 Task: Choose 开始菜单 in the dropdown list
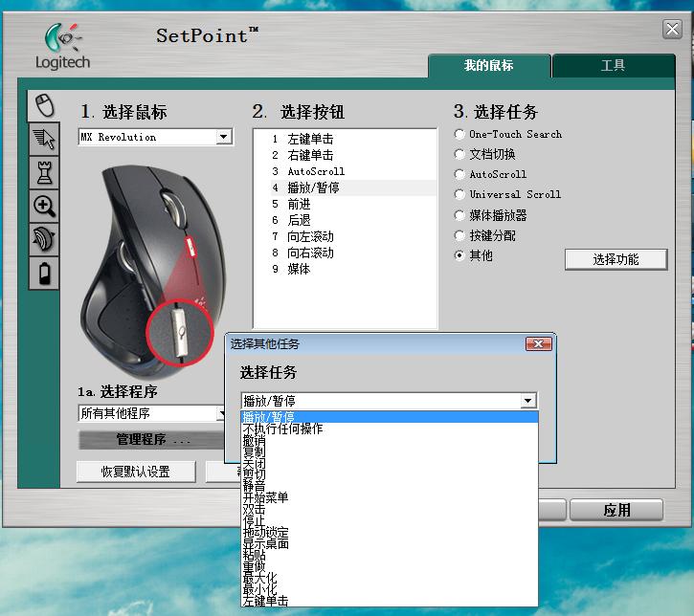pyautogui.click(x=390, y=497)
